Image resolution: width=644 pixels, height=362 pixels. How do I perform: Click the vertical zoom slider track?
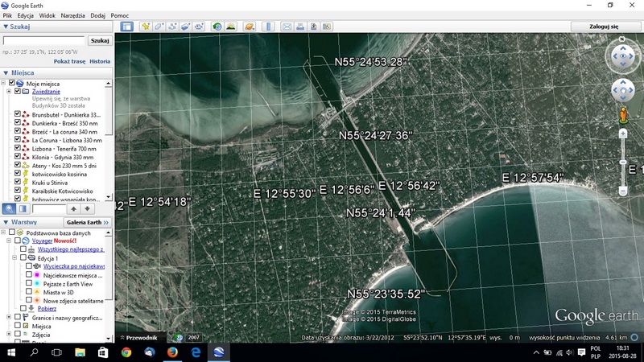623,162
